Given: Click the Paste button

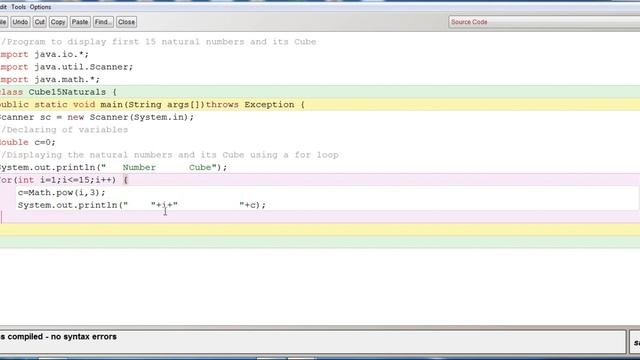Looking at the screenshot, I should click(x=80, y=22).
